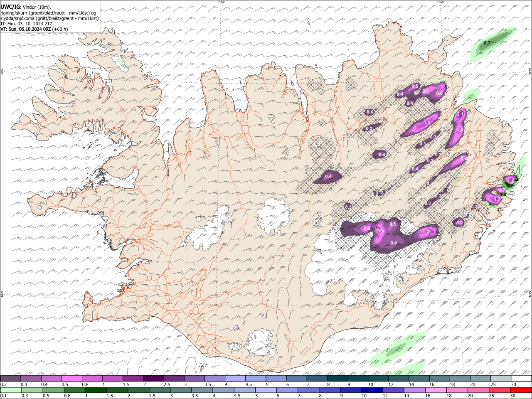Pick the bright red swatch labeled 30, lower row
Image resolution: width=532 pixels, height=399 pixels.
click(521, 390)
